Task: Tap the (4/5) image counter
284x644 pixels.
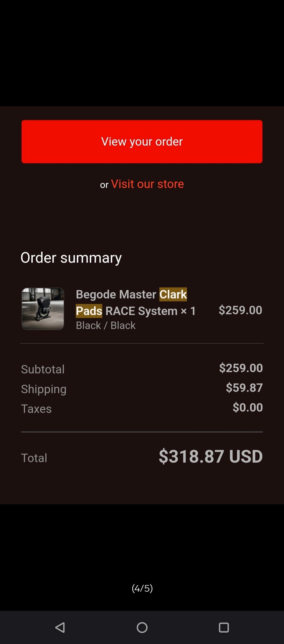Action: pos(142,588)
